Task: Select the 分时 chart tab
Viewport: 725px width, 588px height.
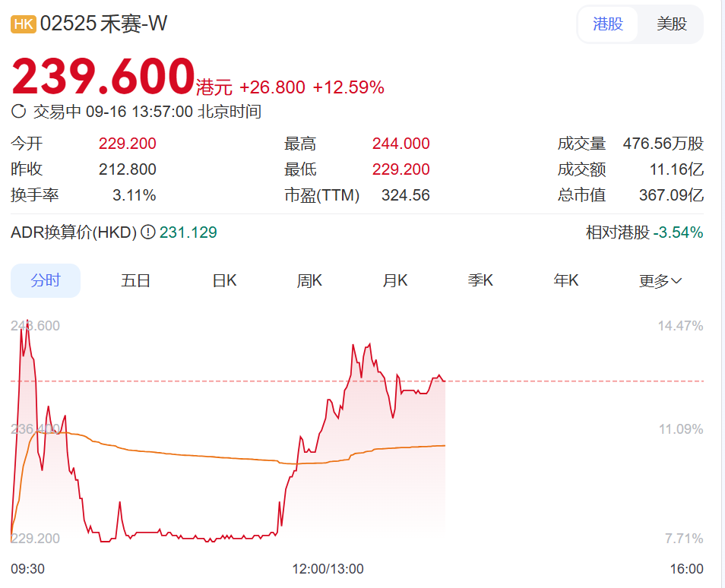Action: tap(46, 280)
